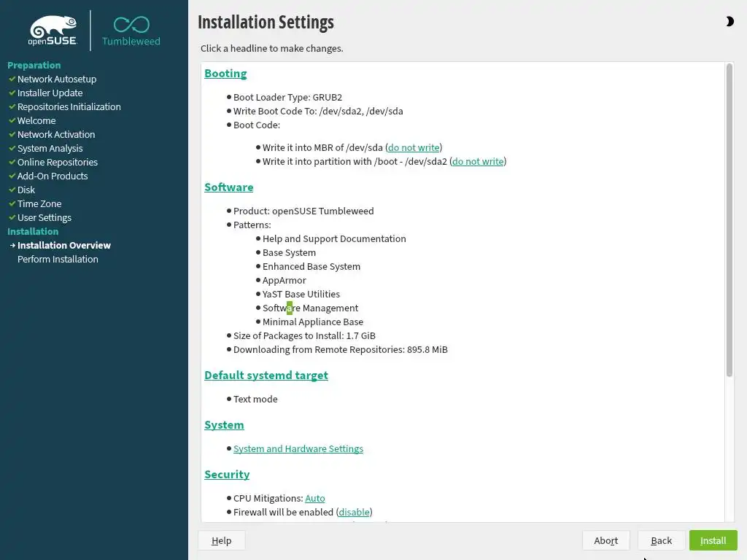Select Add-On Products step
Viewport: 747px width, 560px height.
pyautogui.click(x=53, y=176)
